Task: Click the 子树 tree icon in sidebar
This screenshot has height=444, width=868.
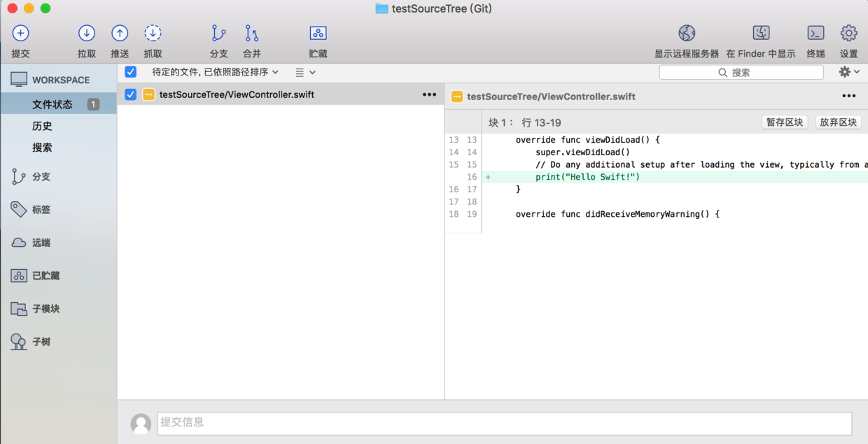Action: tap(19, 341)
